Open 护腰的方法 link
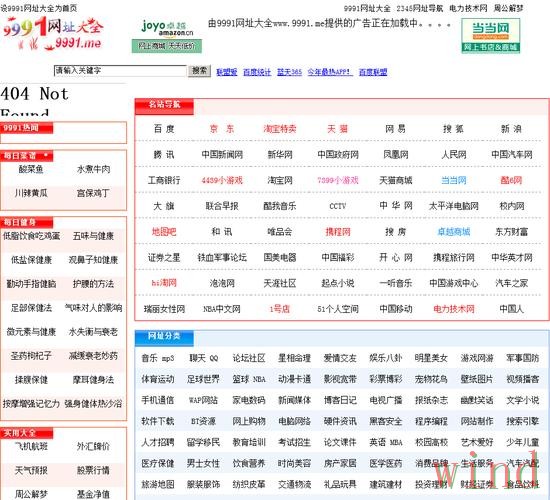 pos(93,284)
